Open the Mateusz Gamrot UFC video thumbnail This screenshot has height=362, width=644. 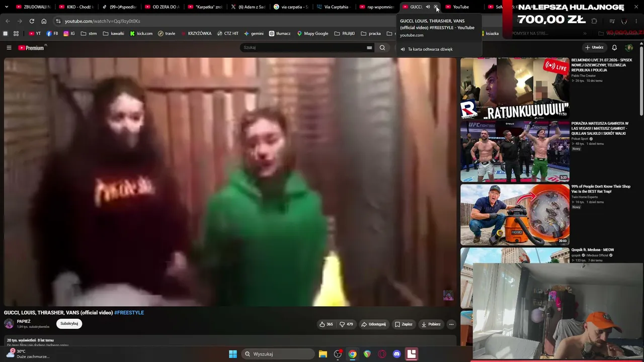pyautogui.click(x=515, y=151)
